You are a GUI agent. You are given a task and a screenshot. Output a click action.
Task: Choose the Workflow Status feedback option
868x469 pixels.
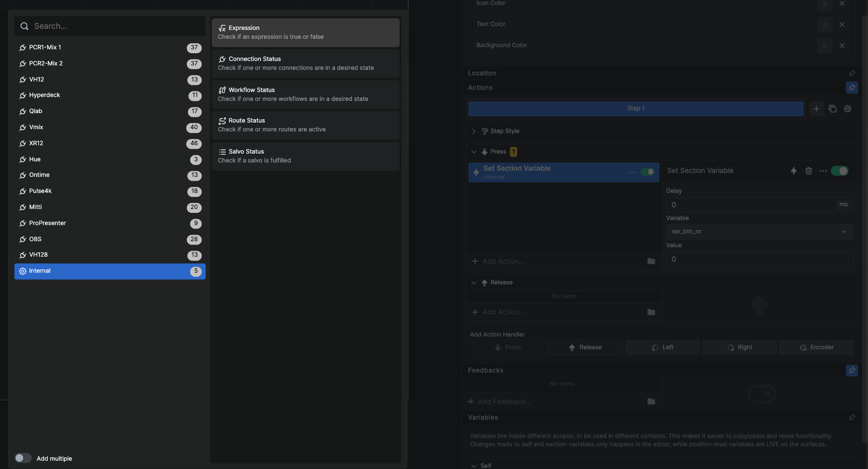(305, 94)
